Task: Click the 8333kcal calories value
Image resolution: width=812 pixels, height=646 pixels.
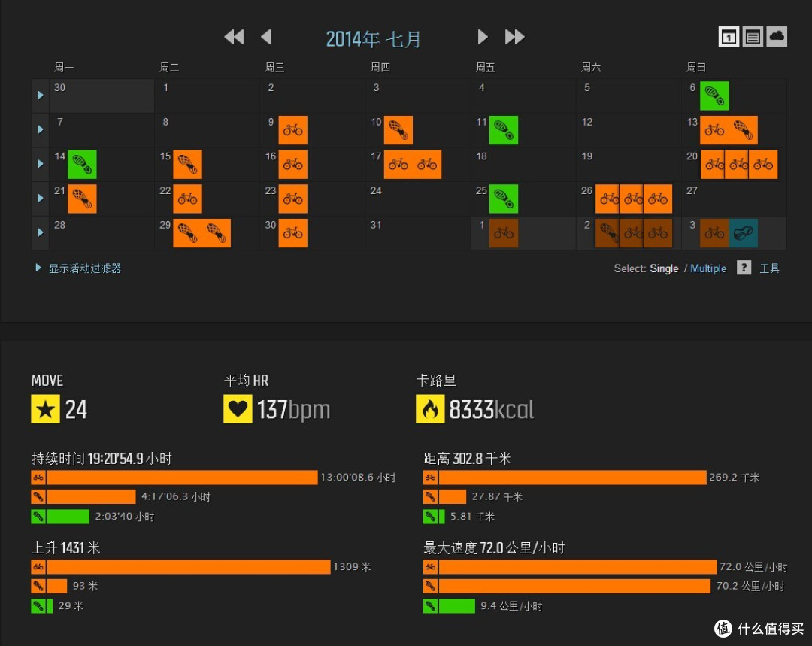Action: click(492, 410)
